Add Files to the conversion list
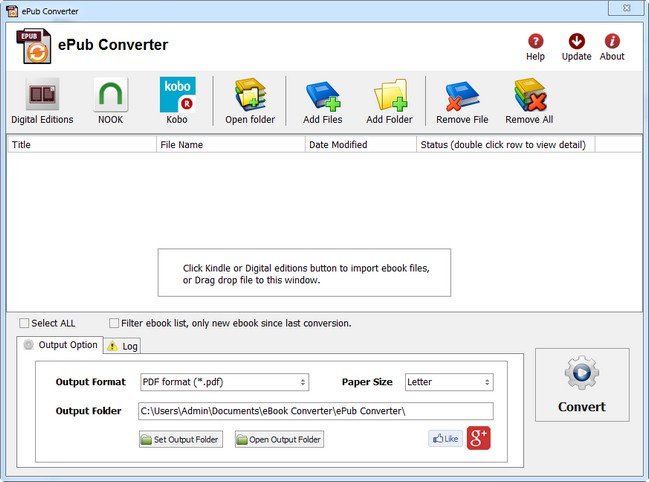This screenshot has width=649, height=482. pos(323,101)
